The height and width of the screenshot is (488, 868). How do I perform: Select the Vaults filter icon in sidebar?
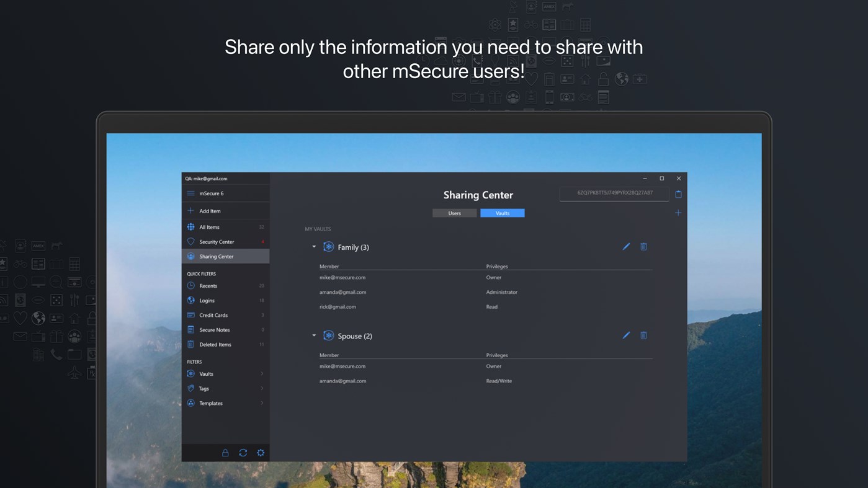coord(190,374)
